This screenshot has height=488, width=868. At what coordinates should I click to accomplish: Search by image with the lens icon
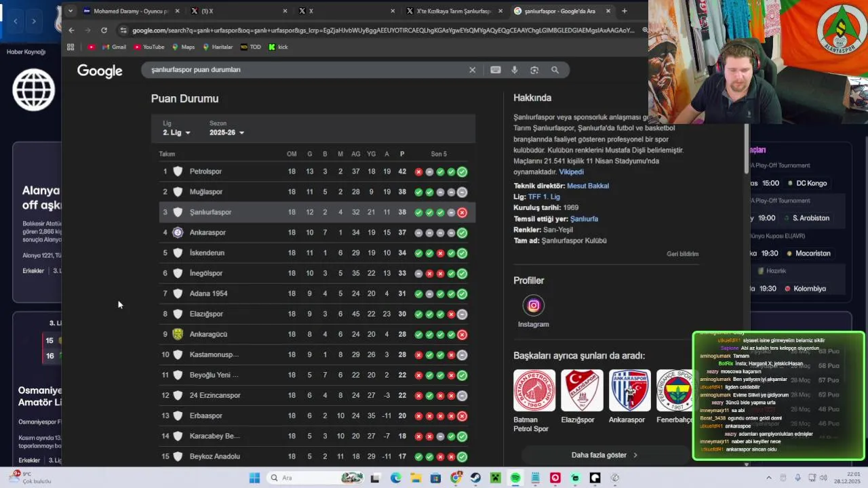(x=534, y=70)
